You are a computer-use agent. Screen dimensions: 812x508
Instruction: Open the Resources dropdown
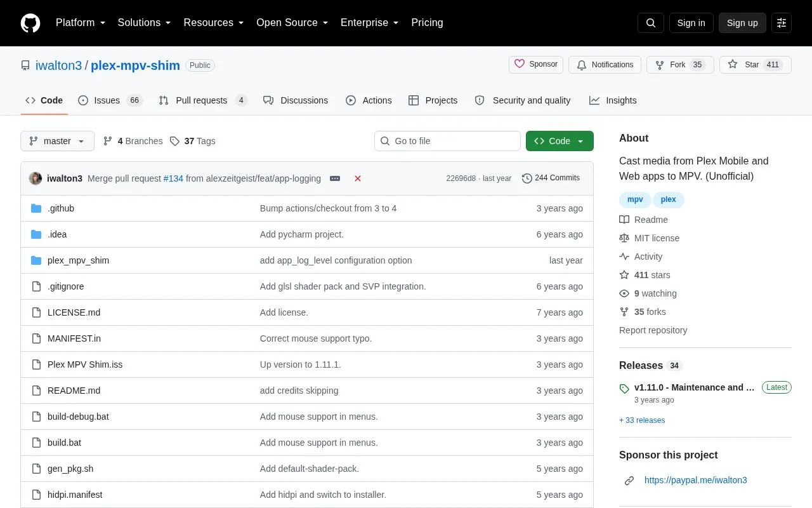[x=214, y=23]
